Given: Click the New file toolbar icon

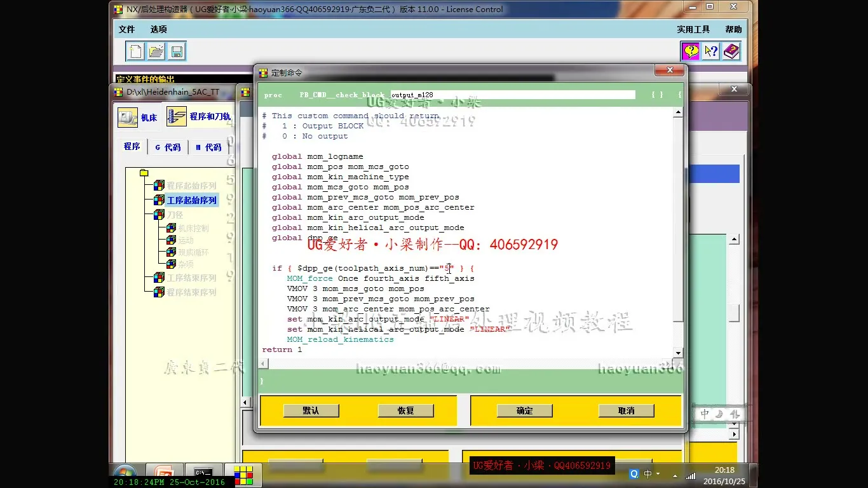Looking at the screenshot, I should (x=135, y=51).
